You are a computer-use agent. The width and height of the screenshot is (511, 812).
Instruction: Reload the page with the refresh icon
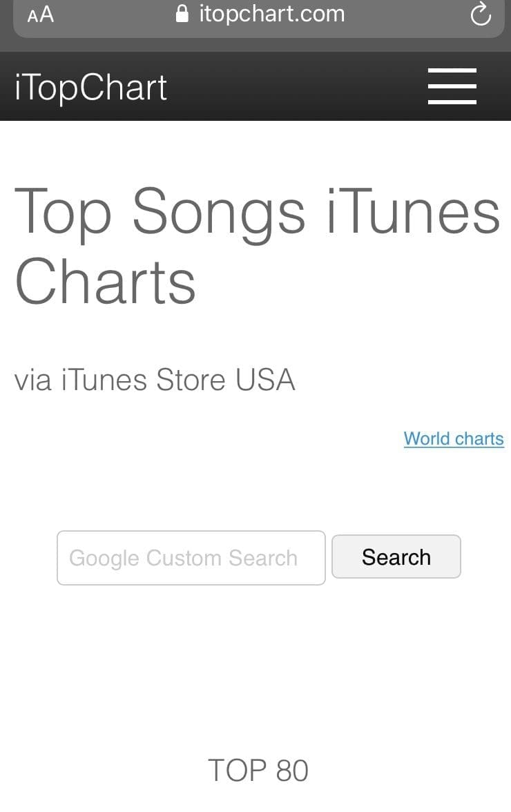(x=481, y=14)
